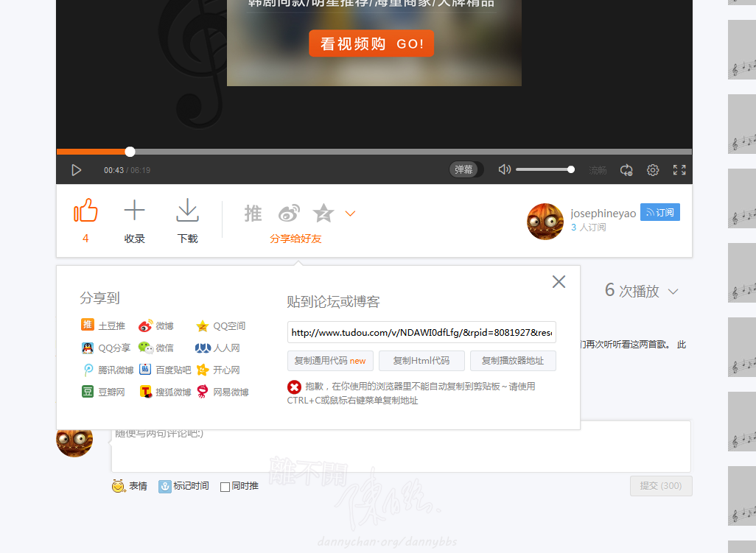Click the 推 share icon in toolbar
This screenshot has width=756, height=553.
[x=253, y=213]
